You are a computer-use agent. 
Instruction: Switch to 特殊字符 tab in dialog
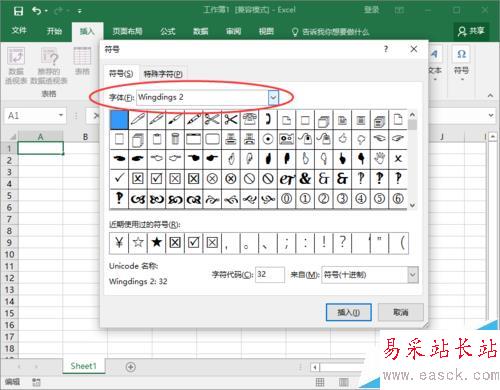pos(163,74)
